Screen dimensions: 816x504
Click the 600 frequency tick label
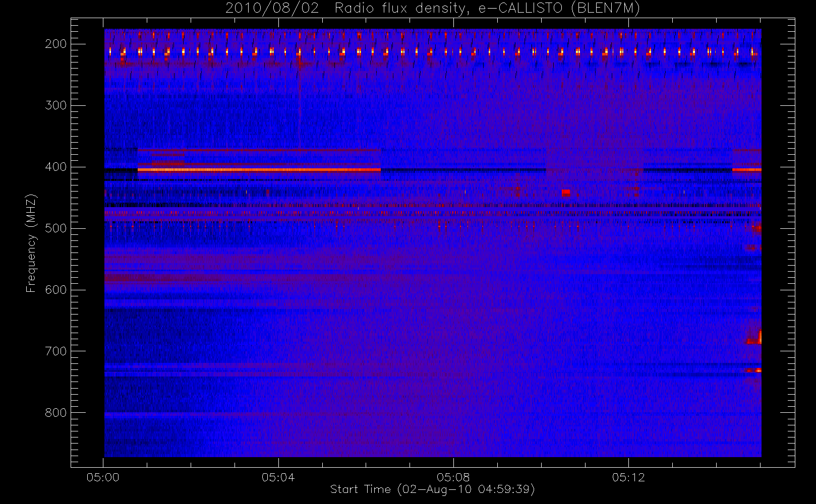(56, 290)
